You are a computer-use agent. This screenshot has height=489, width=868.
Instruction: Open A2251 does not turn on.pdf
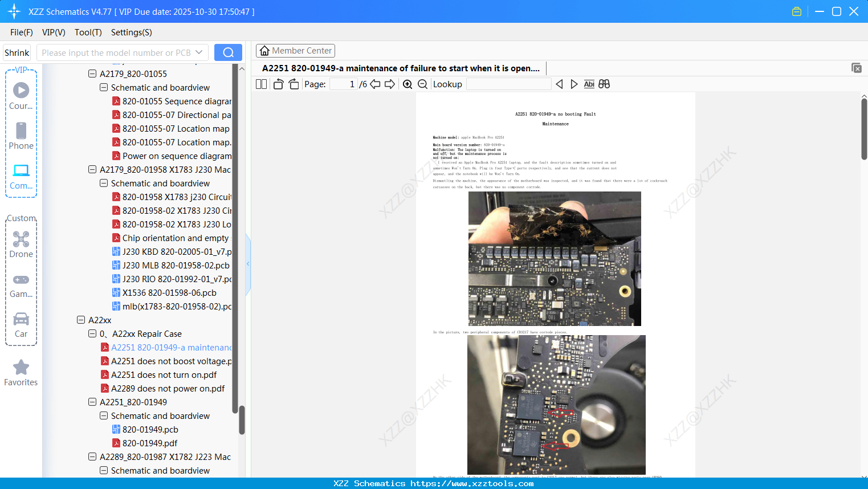158,374
